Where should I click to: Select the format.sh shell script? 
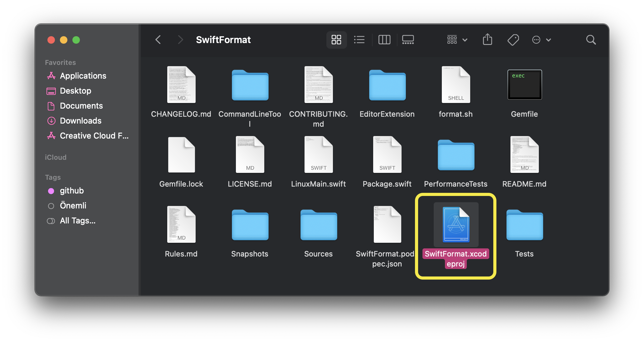(x=456, y=85)
